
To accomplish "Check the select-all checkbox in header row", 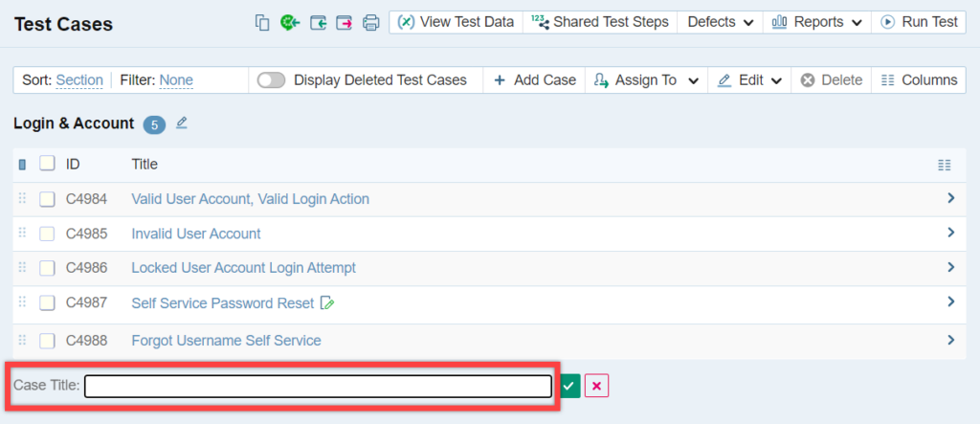I will pyautogui.click(x=47, y=165).
